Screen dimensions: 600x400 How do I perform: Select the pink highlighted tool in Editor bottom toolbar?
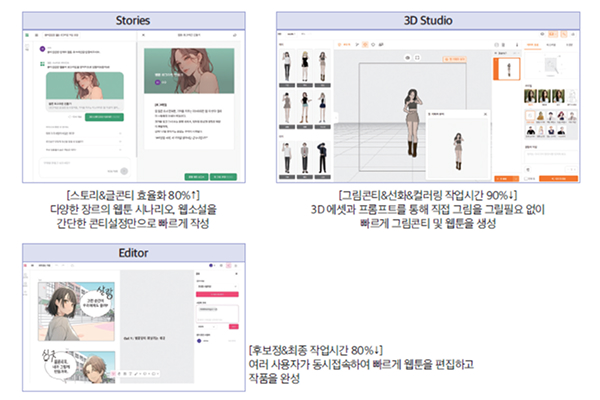pos(113,373)
